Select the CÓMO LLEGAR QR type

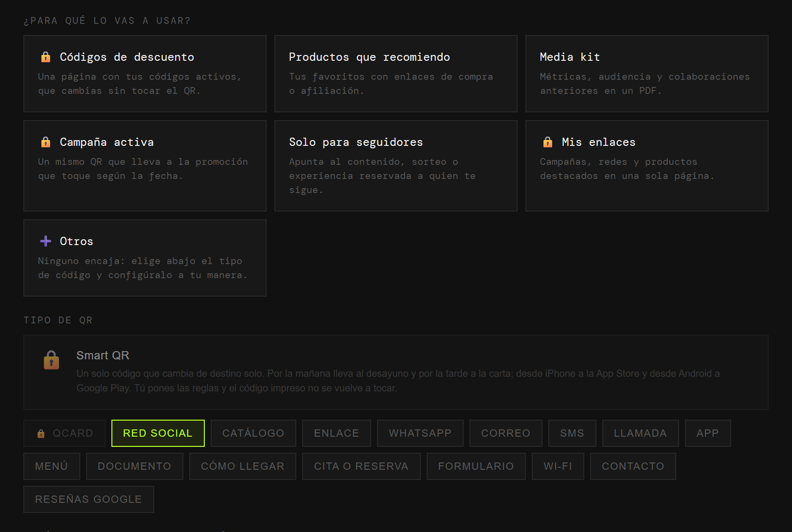point(243,466)
